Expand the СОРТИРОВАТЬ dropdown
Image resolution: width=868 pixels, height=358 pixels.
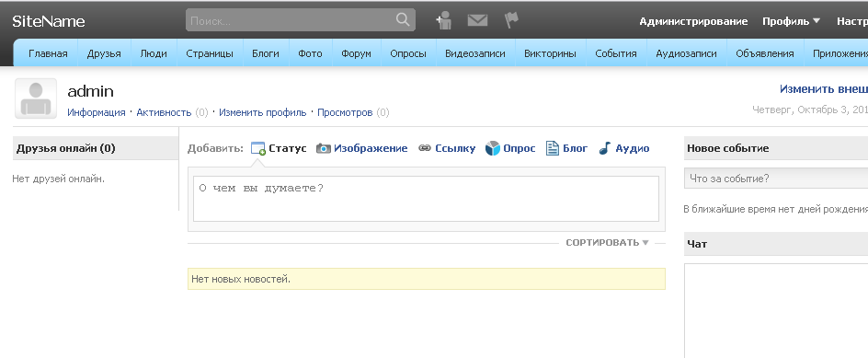[607, 243]
